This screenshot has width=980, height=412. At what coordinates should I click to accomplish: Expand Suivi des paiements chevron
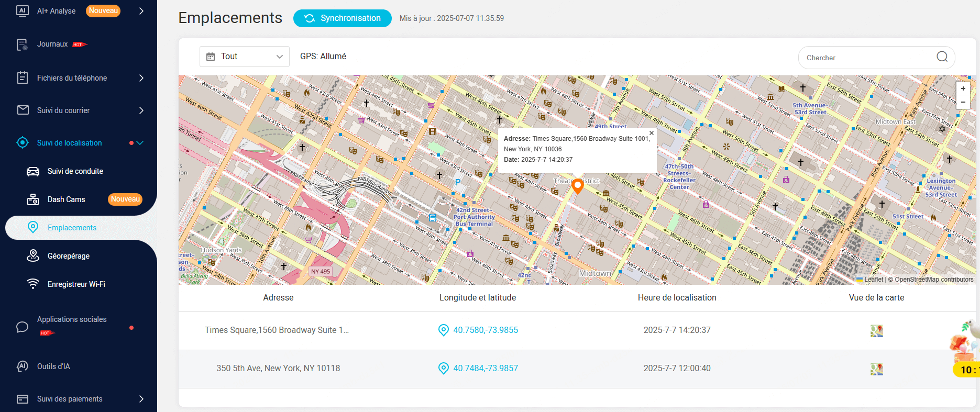[141, 399]
